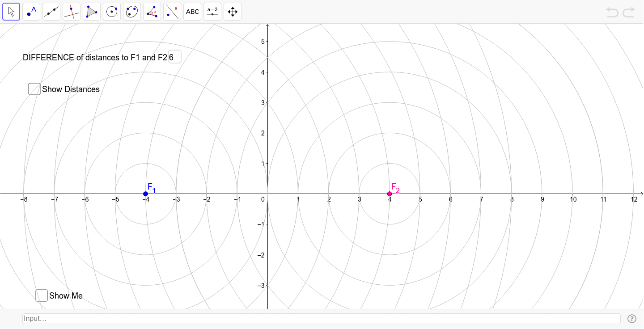
Task: Select the Ellipse conic tool
Action: [x=132, y=12]
